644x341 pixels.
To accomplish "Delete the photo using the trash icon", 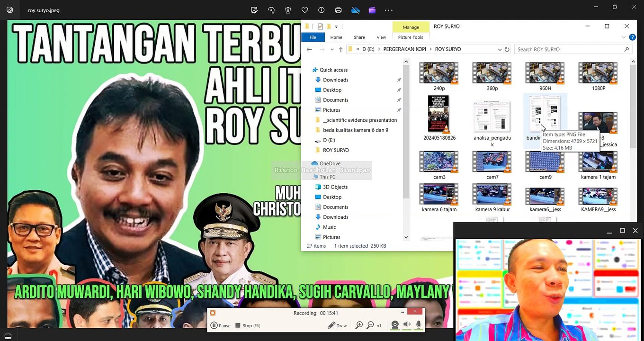I will click(288, 10).
